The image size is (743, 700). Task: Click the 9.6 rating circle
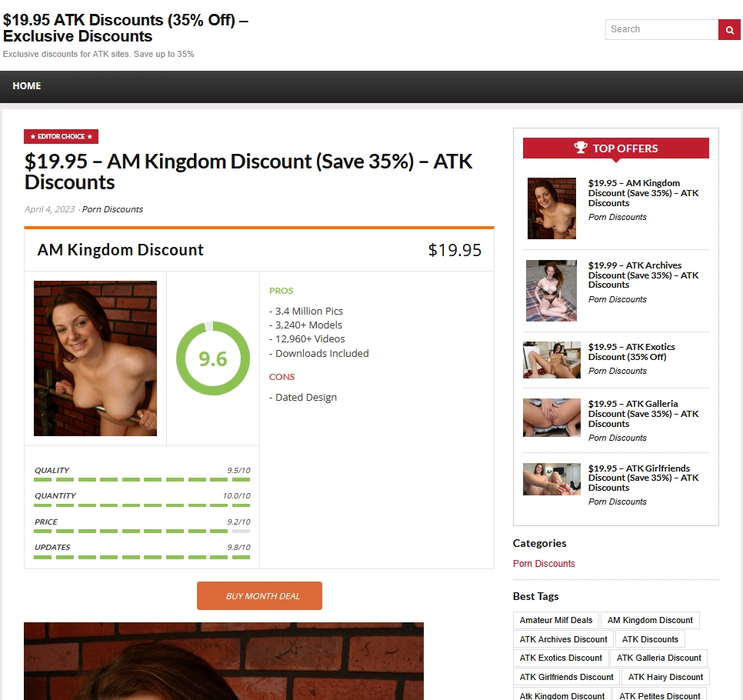pos(213,358)
